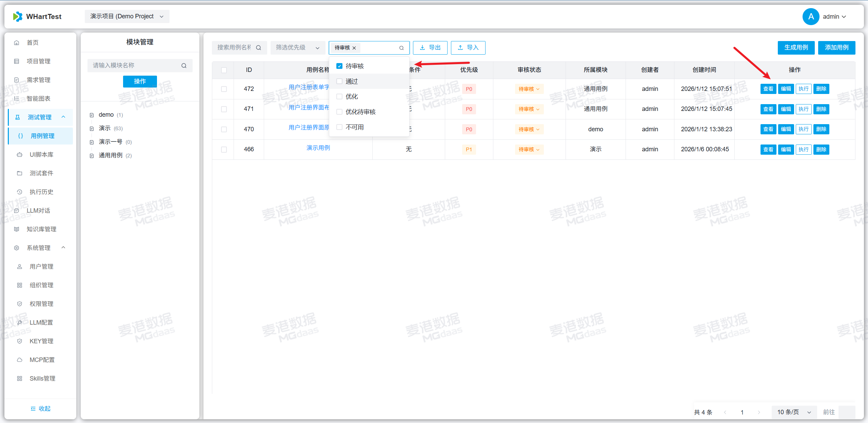Uncheck the 待审核 filter checkbox
The height and width of the screenshot is (423, 868).
339,66
